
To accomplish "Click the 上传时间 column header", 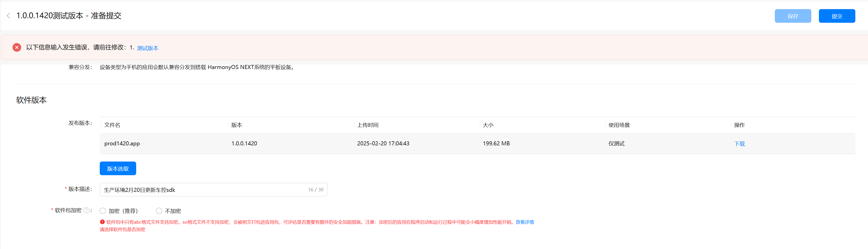I will click(368, 125).
